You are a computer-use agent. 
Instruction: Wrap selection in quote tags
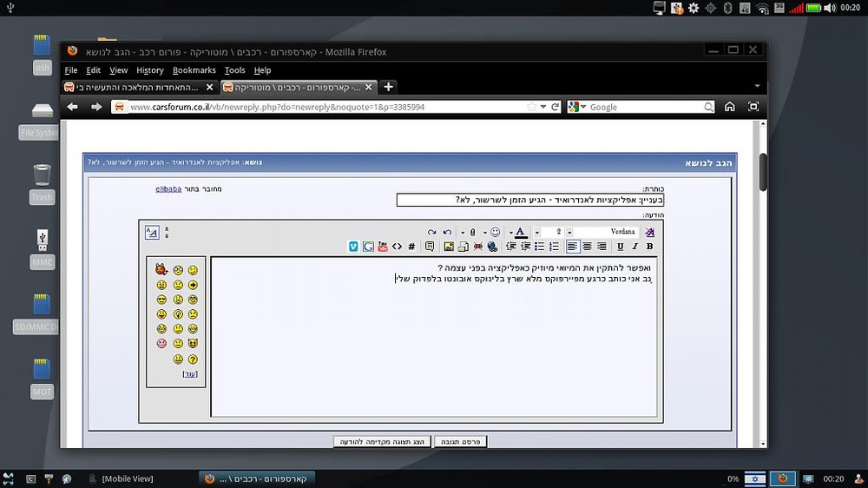coord(430,247)
